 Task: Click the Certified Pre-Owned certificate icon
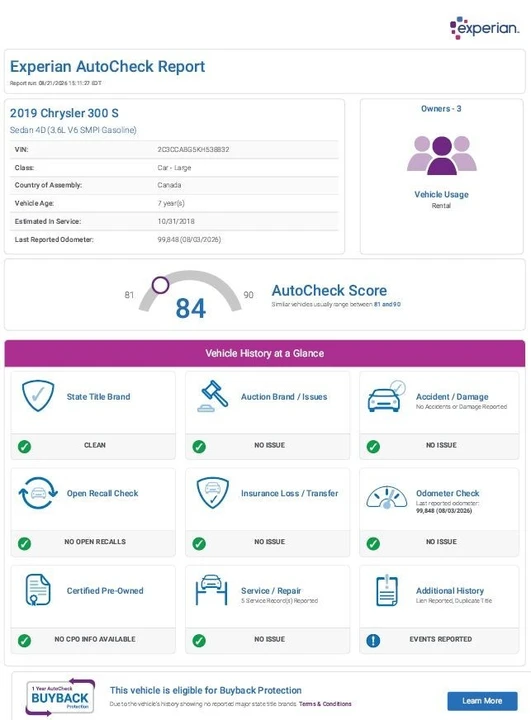tap(38, 590)
